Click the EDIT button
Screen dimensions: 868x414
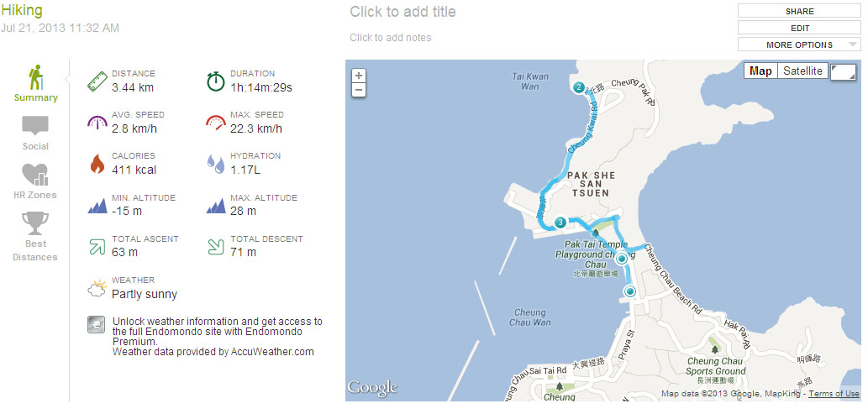click(x=799, y=28)
